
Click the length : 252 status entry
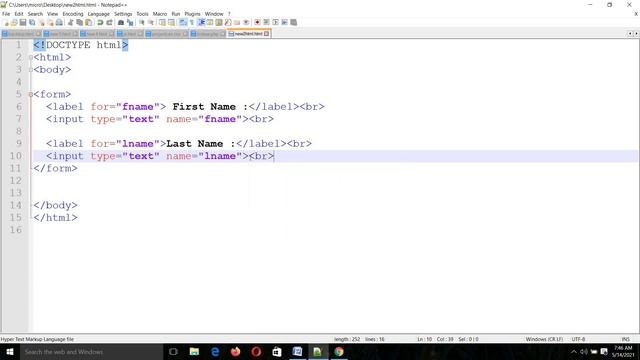coord(347,339)
